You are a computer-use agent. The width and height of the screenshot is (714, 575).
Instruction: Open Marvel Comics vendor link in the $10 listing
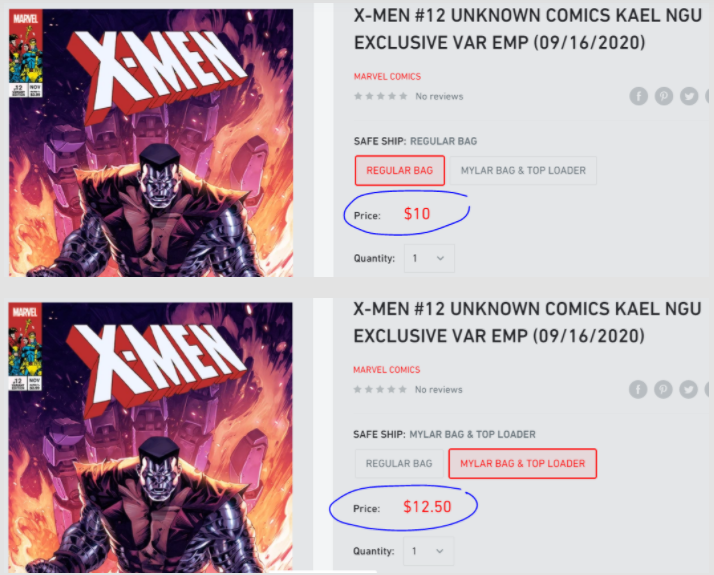pyautogui.click(x=387, y=77)
